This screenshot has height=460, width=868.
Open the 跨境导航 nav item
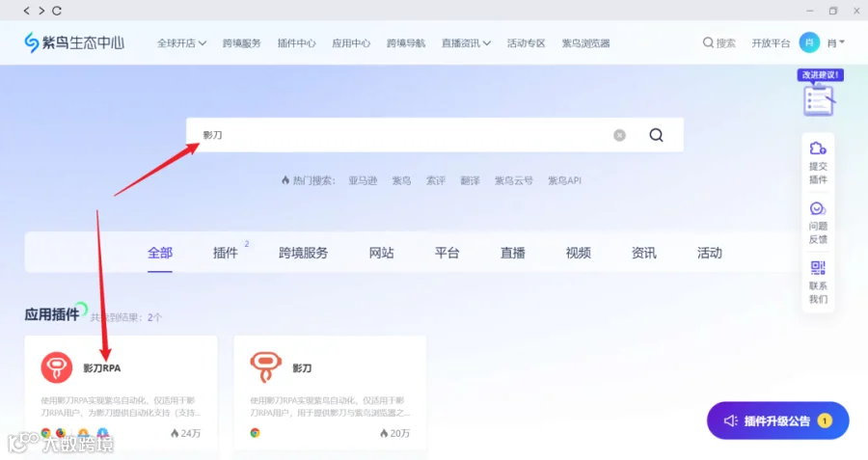(406, 43)
